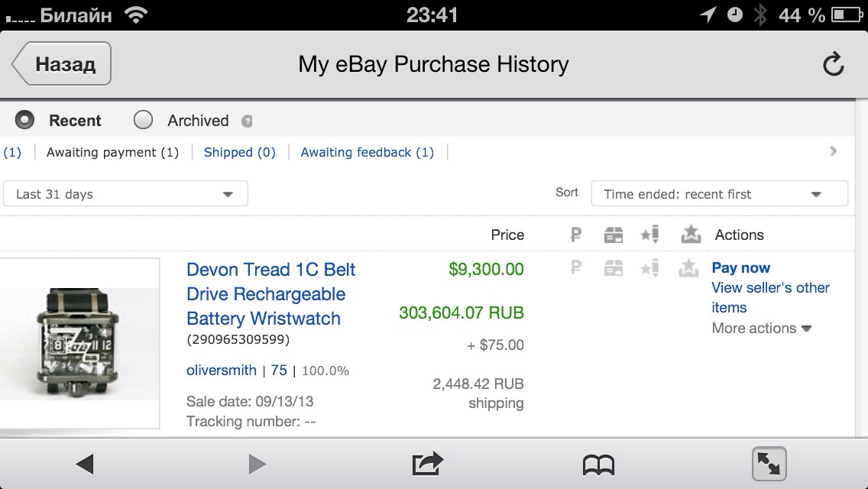Select the Archived radio button
Screen dimensions: 868x489
(x=143, y=120)
